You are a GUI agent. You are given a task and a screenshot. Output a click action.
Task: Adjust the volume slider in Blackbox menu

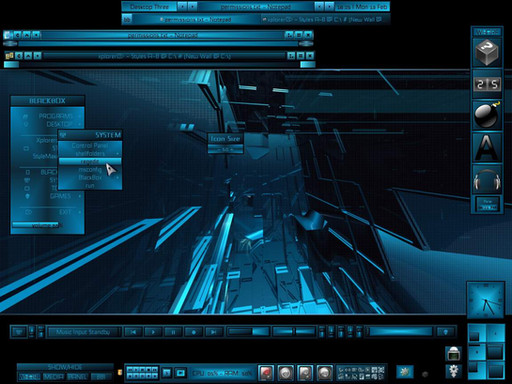point(37,225)
